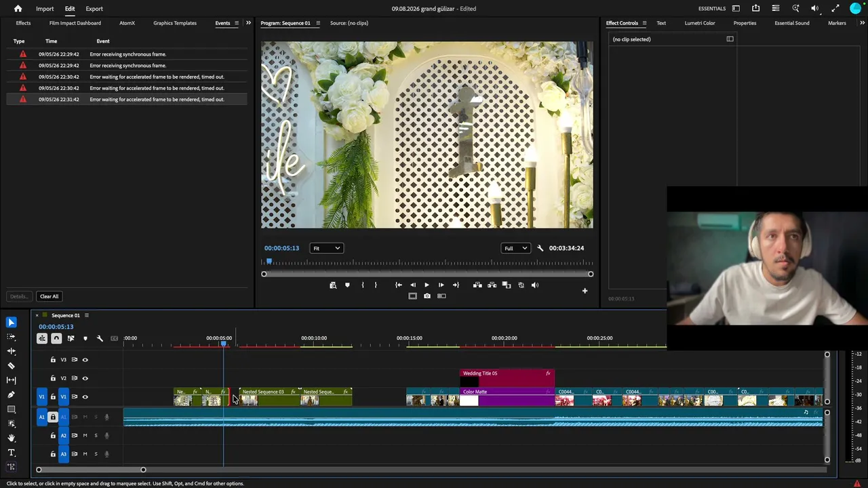The width and height of the screenshot is (868, 488).
Task: Select the Pen tool
Action: pos(11,394)
